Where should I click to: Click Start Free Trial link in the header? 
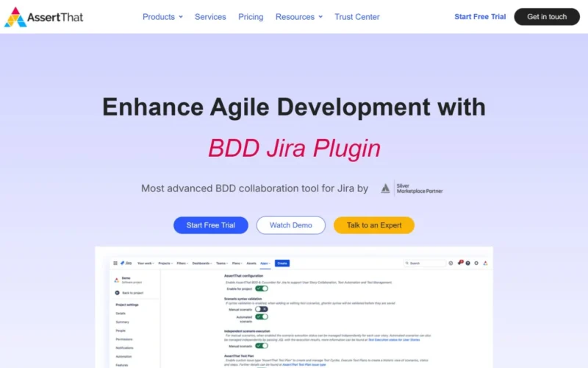(480, 17)
